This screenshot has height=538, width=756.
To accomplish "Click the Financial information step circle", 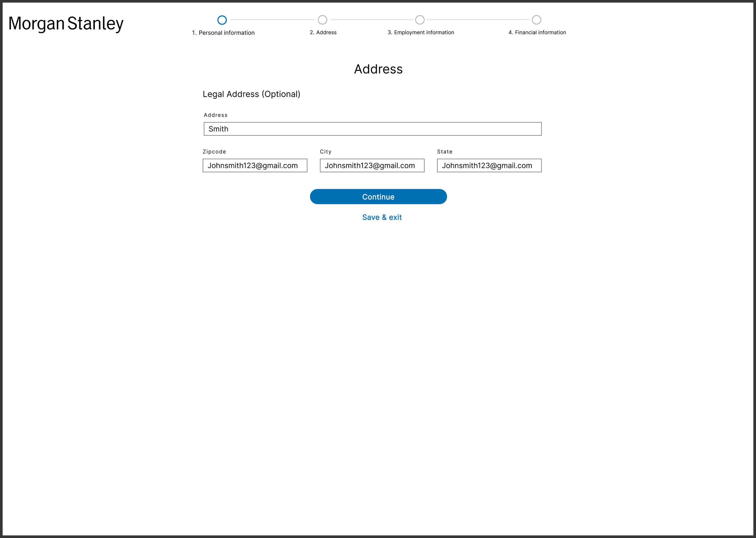I will tap(536, 20).
